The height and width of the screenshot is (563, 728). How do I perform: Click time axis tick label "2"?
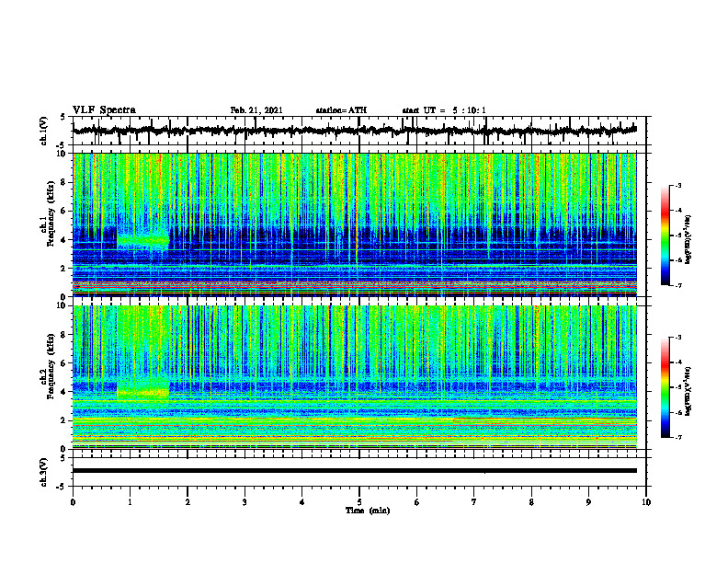point(188,502)
